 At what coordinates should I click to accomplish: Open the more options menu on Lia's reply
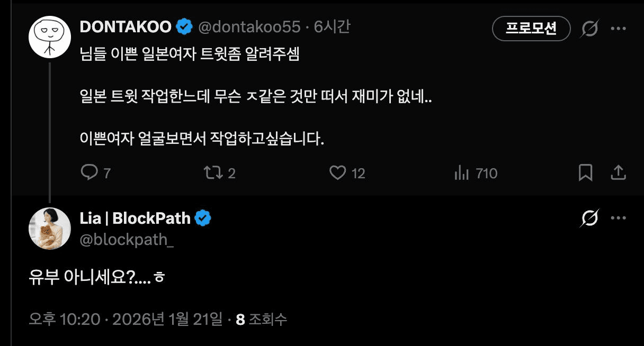(619, 218)
